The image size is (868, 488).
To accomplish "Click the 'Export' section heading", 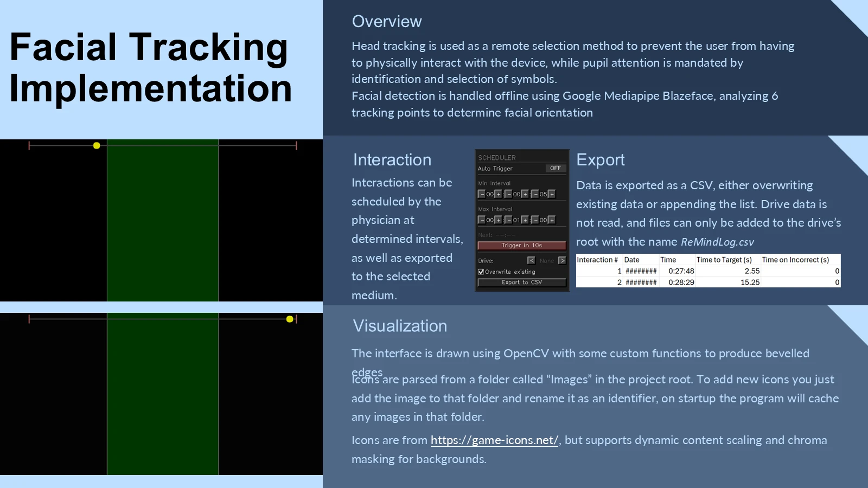I will (601, 160).
